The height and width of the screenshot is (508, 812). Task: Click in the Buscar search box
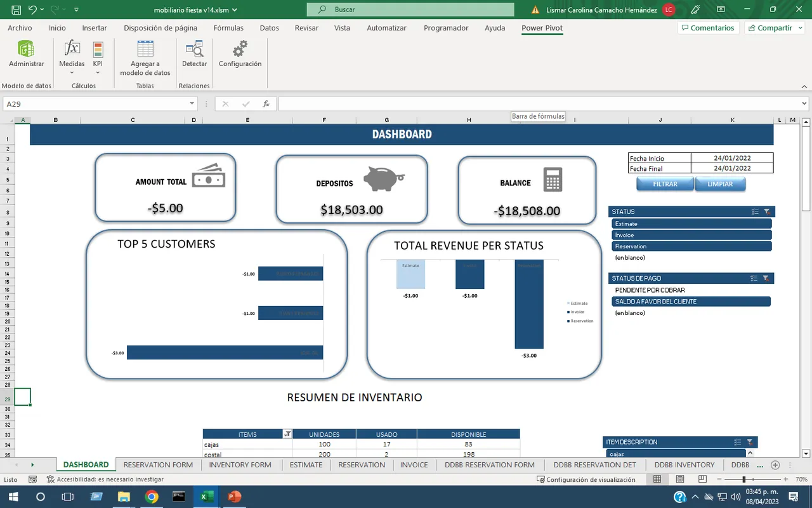pos(410,10)
